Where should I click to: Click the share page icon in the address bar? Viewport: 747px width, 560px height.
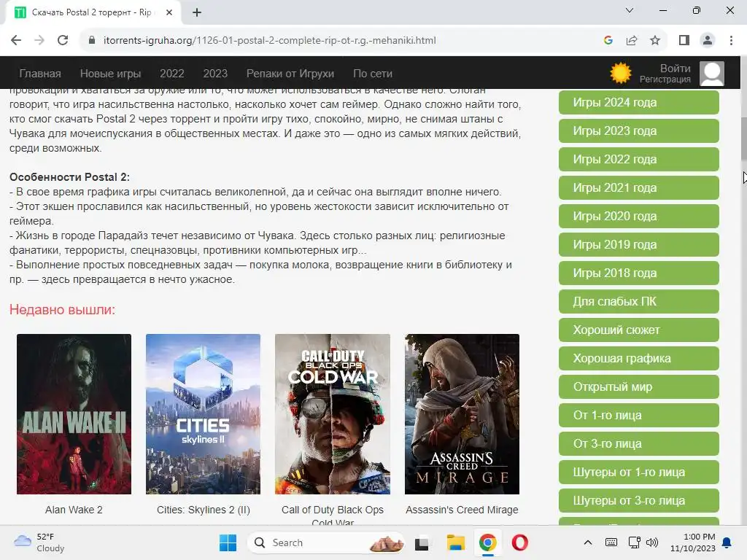coord(632,41)
